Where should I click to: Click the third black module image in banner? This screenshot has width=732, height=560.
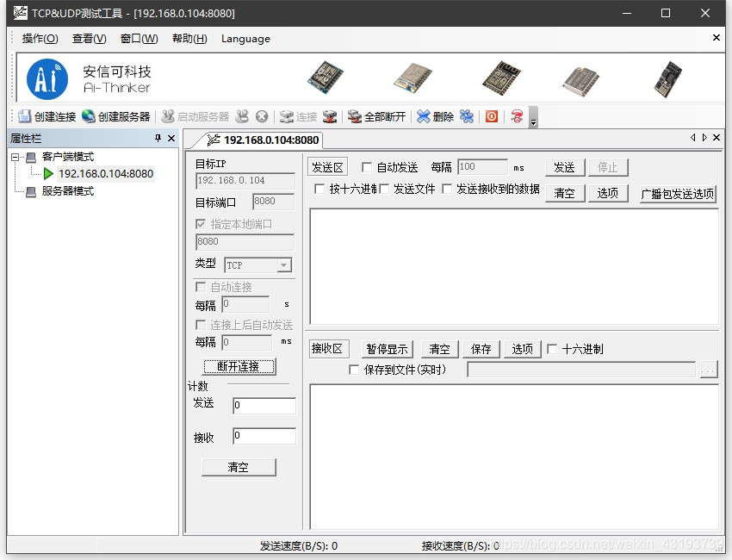pos(501,78)
